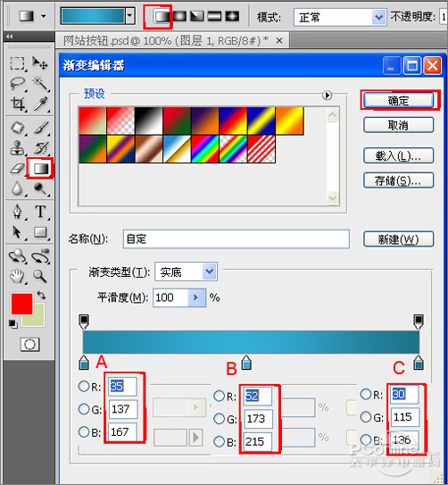Select the Gradient tool in toolbox

coord(40,169)
